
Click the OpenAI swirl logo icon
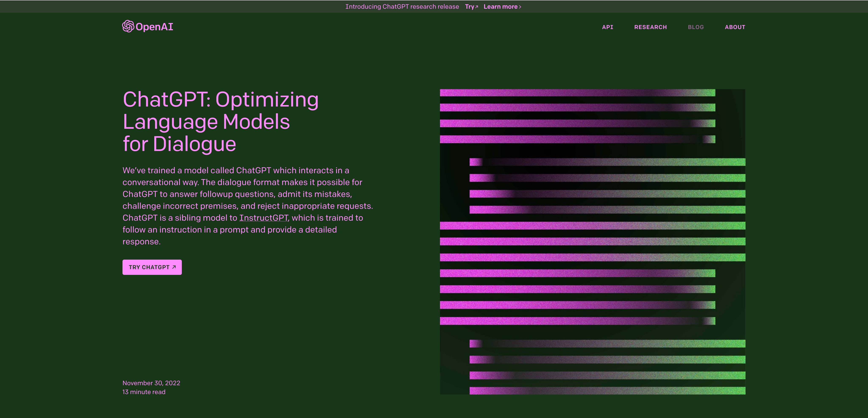click(x=128, y=26)
